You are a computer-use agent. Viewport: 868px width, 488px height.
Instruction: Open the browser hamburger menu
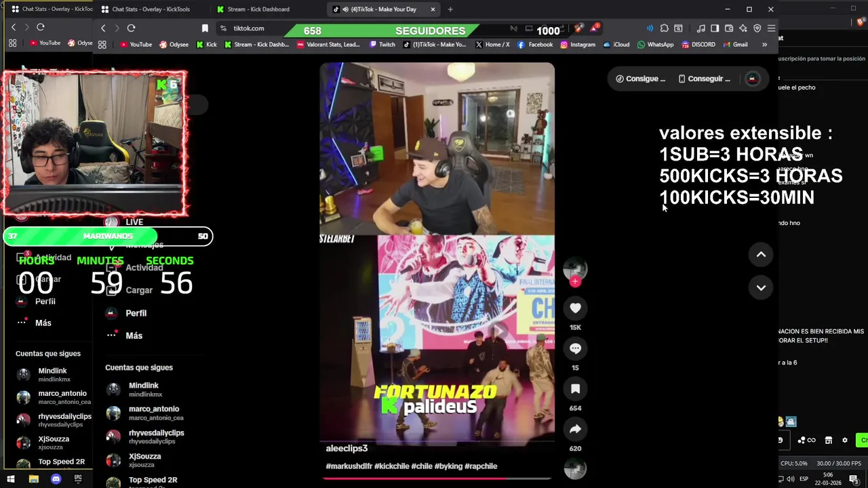[x=771, y=28]
